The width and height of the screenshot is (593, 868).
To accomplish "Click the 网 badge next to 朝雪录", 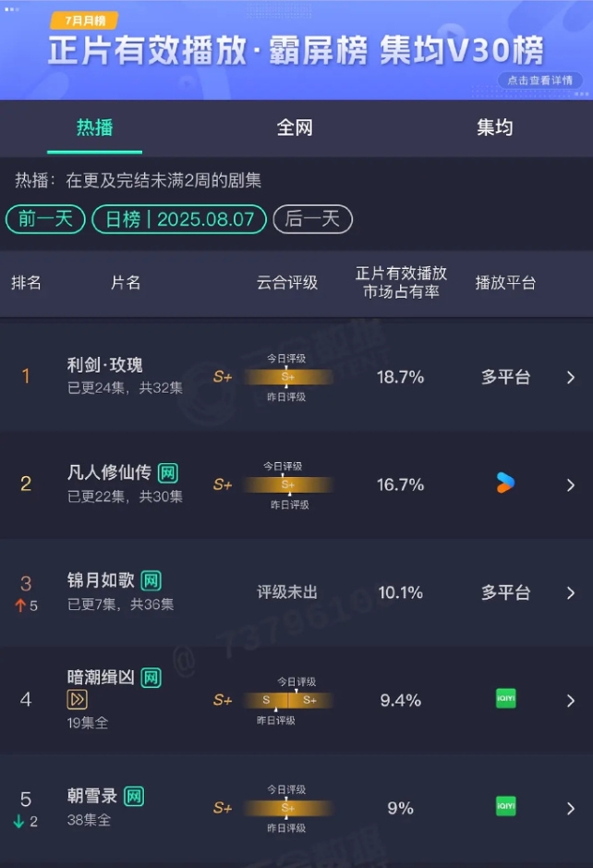I will [134, 797].
